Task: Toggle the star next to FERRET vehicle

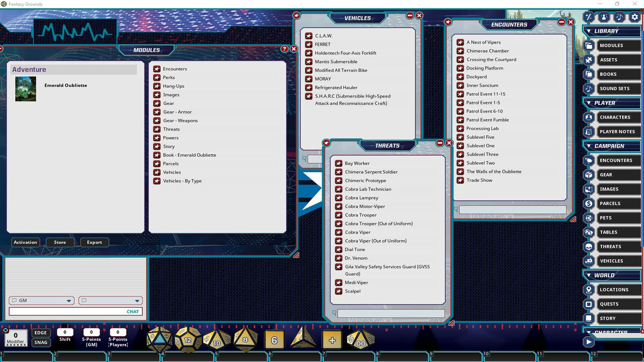Action: [x=309, y=44]
